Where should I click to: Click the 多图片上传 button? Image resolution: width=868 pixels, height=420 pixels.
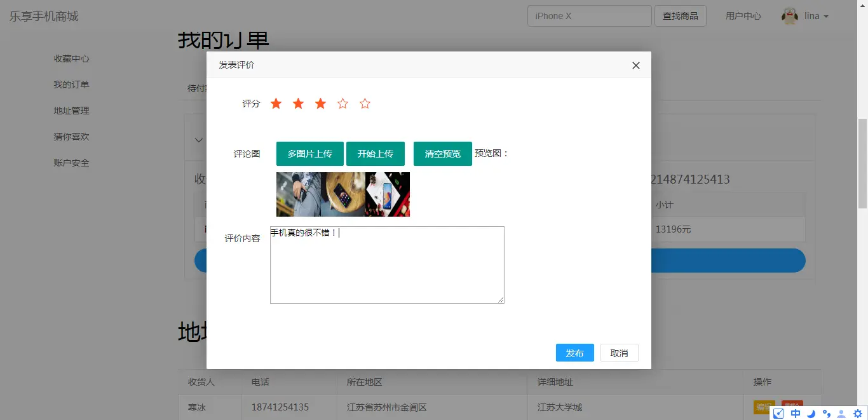(x=310, y=154)
